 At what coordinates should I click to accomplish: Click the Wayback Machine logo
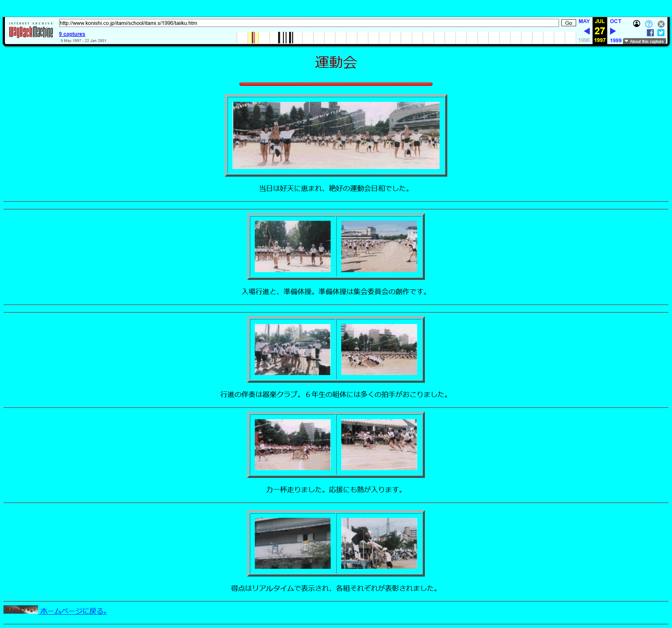point(31,30)
